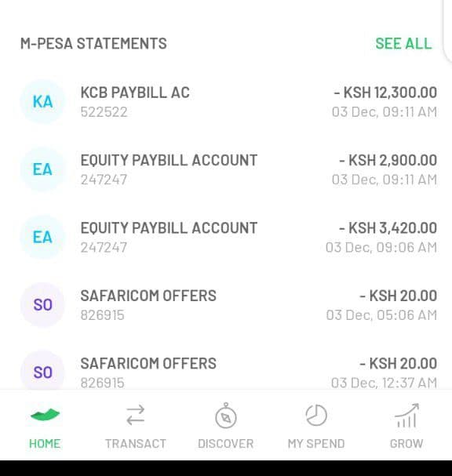The width and height of the screenshot is (452, 476).
Task: Tap the EA avatar beside KSH 3,420.00
Action: tap(42, 237)
